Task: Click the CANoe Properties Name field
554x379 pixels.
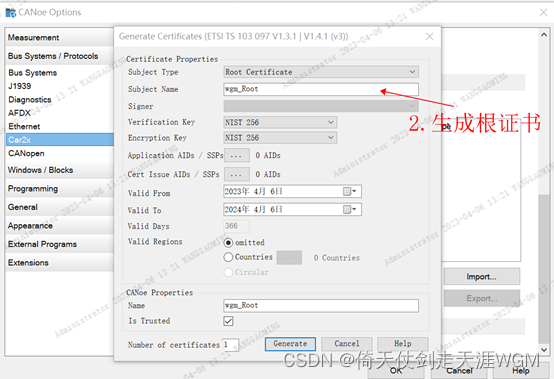Action: tap(321, 306)
